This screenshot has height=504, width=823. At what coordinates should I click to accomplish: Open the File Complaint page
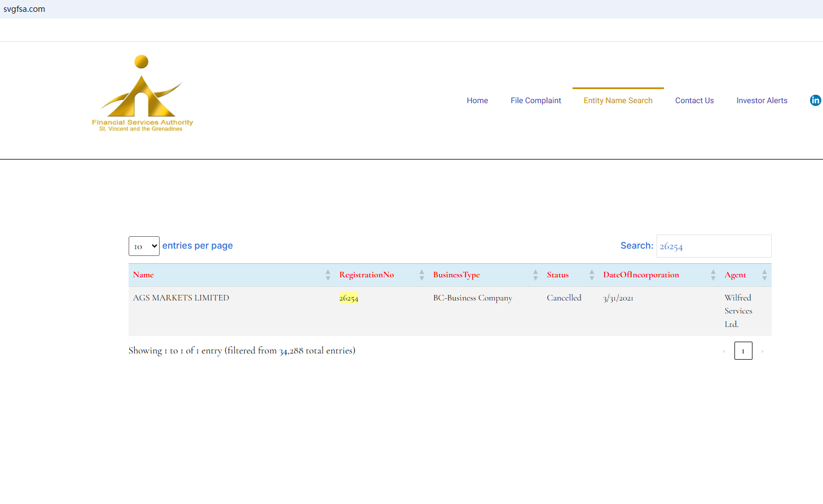(x=535, y=100)
